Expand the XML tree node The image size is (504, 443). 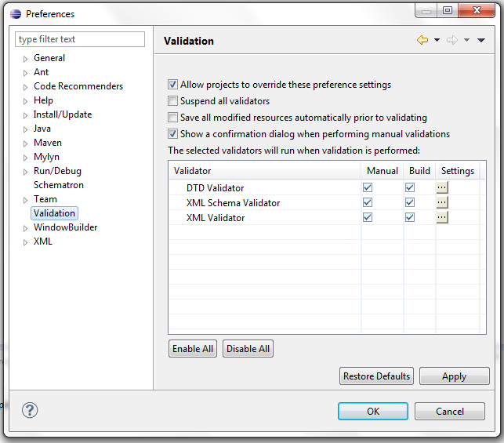(x=25, y=243)
